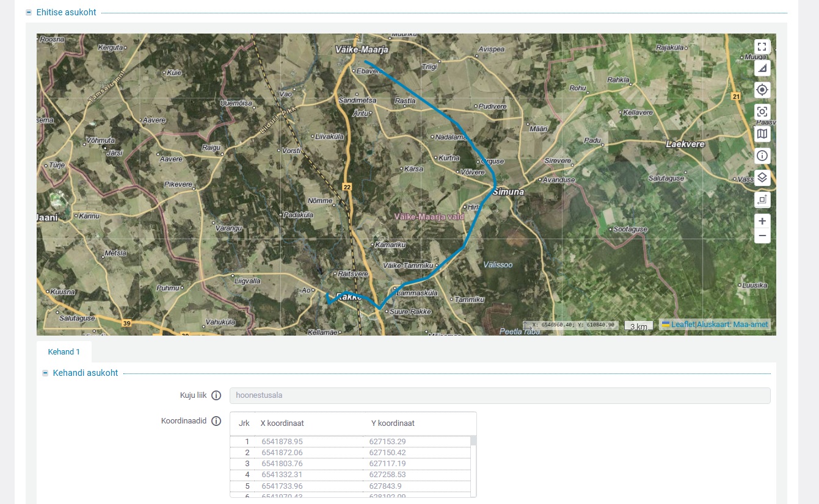Viewport: 819px width, 504px height.
Task: Switch to the Kehand 1 tab
Action: (64, 352)
